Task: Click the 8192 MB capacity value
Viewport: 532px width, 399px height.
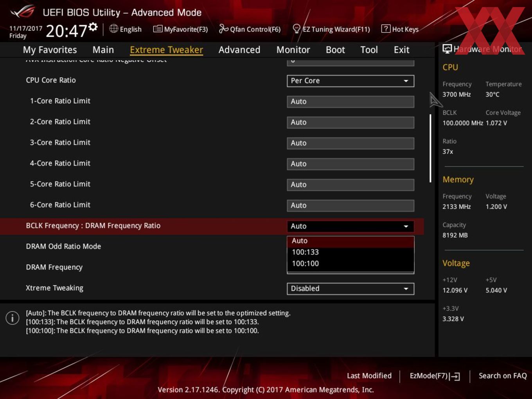Action: pyautogui.click(x=455, y=235)
